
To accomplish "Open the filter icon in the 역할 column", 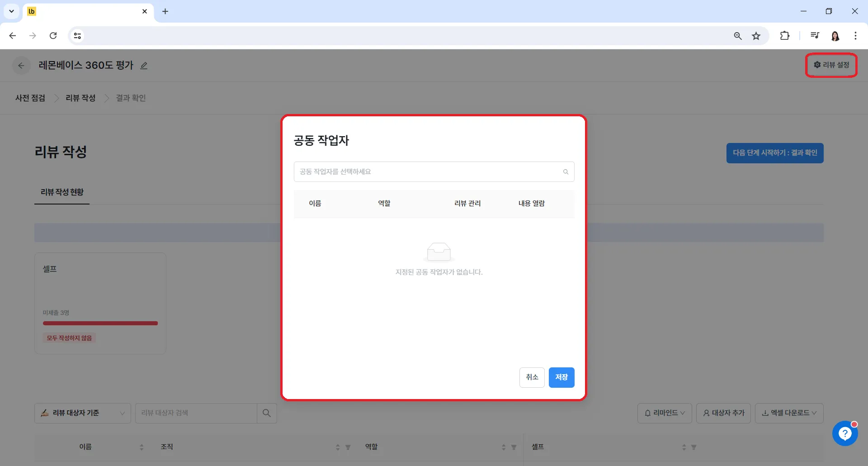I will [x=514, y=447].
